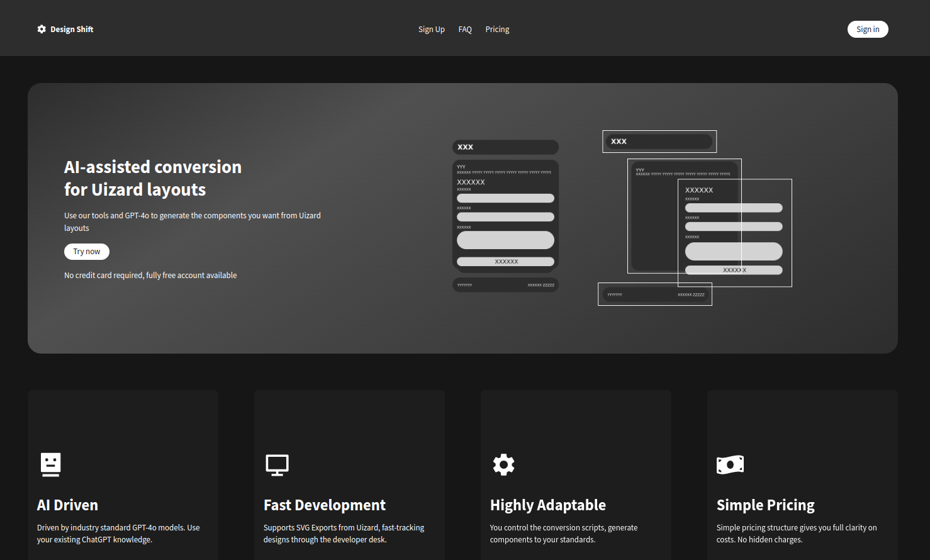Image resolution: width=930 pixels, height=560 pixels.
Task: Select the AI Driven robot face icon
Action: (x=50, y=464)
